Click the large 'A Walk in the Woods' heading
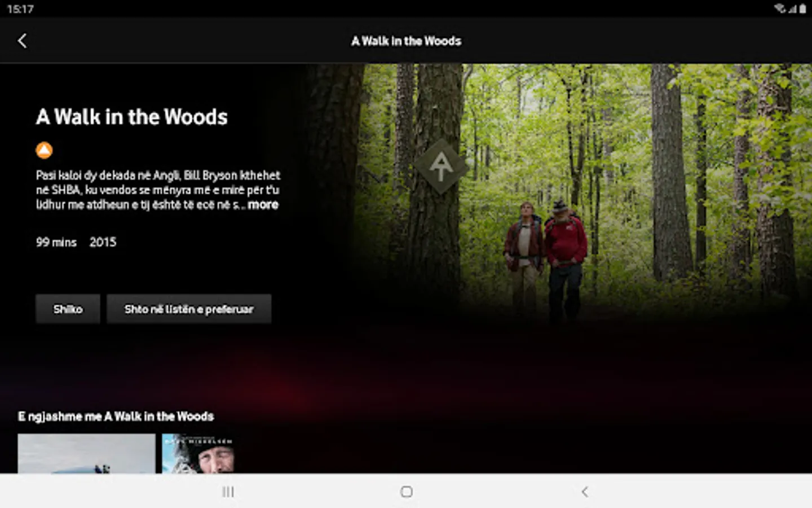Viewport: 812px width, 508px height. click(x=132, y=117)
